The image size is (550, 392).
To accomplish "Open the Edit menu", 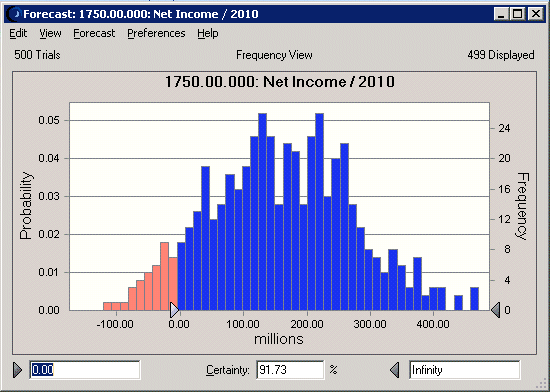I will point(18,33).
